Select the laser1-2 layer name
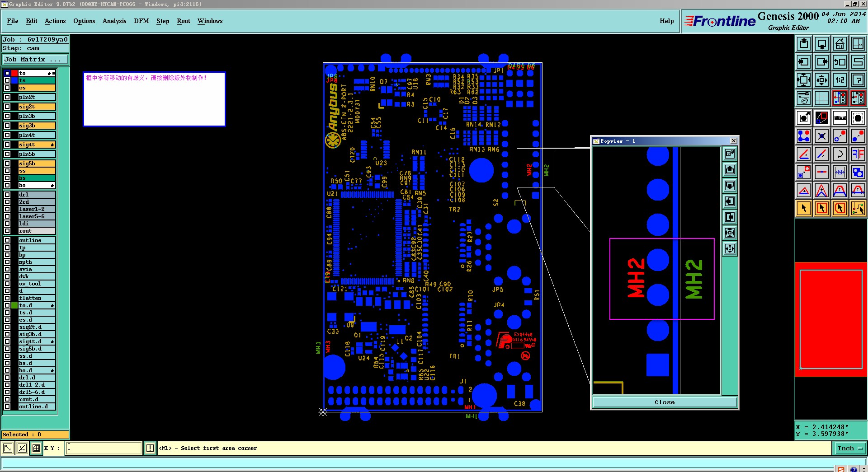The image size is (868, 472). [x=37, y=209]
